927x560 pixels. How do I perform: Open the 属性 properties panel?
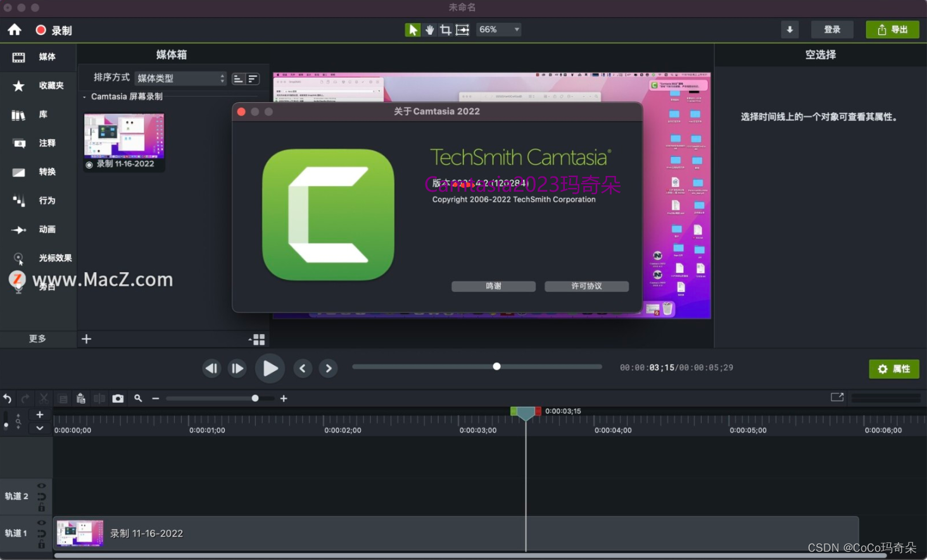point(893,369)
